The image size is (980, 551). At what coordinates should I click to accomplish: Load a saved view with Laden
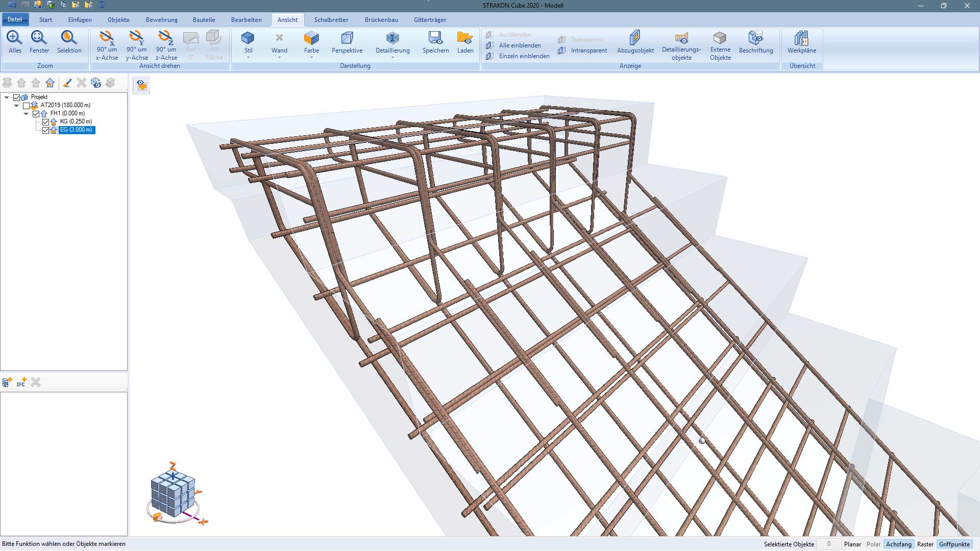(x=465, y=42)
